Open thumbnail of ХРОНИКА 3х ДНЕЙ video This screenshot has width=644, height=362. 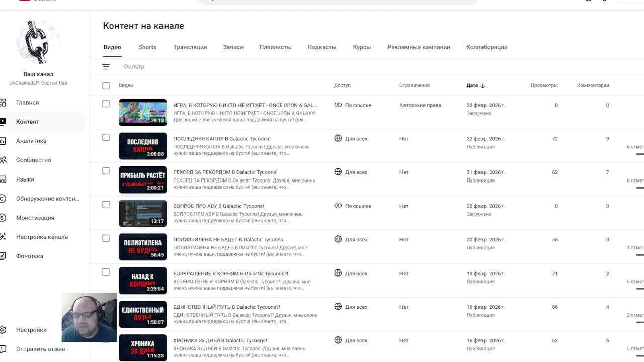point(142,347)
